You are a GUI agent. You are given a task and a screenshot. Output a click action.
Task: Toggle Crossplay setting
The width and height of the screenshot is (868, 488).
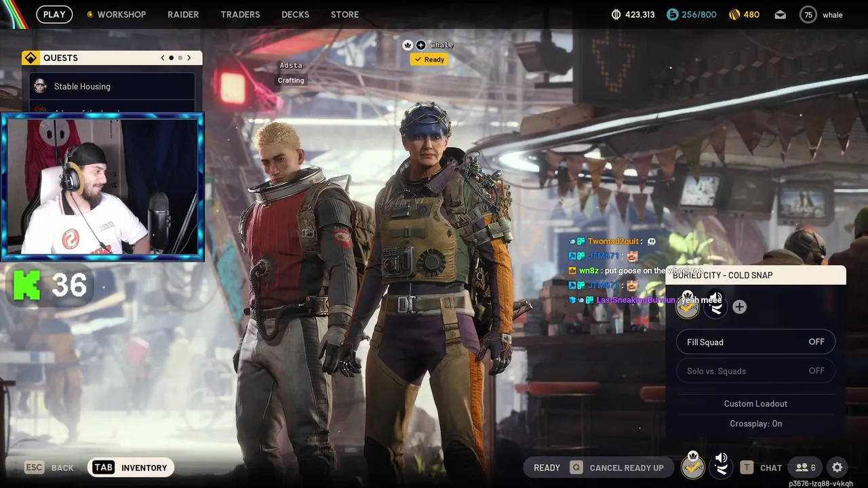(x=755, y=424)
